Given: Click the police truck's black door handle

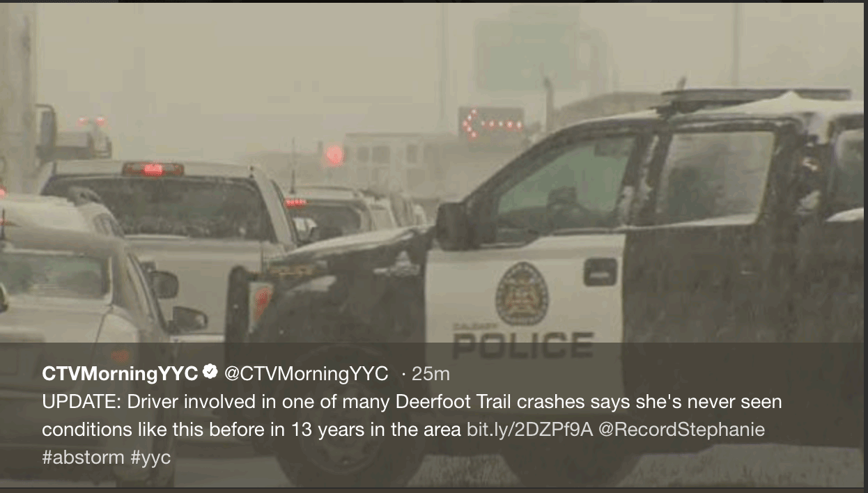Looking at the screenshot, I should (600, 272).
